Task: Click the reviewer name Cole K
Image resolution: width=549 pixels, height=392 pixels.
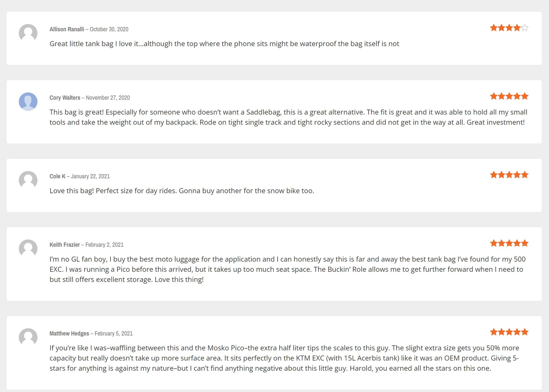Action: [57, 176]
